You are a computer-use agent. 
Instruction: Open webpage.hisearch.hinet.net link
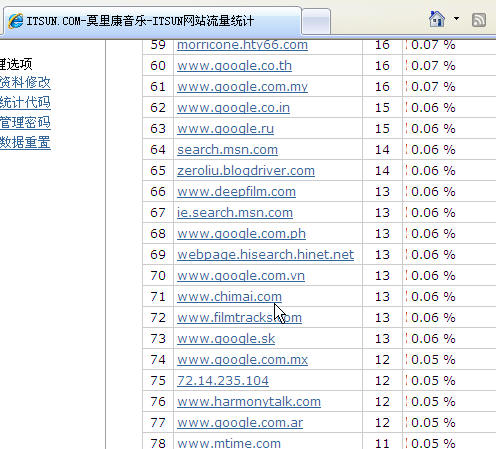[x=265, y=255]
